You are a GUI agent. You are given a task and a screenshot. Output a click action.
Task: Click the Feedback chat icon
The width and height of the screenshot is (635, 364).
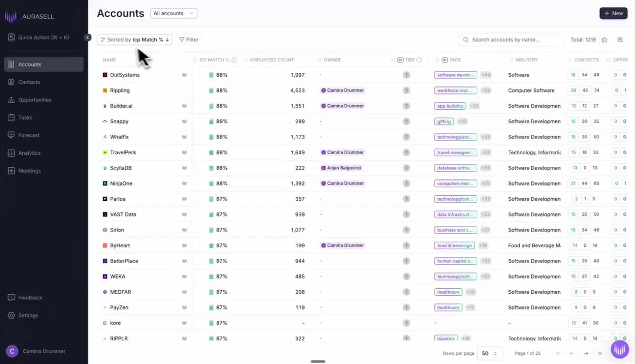(11, 297)
